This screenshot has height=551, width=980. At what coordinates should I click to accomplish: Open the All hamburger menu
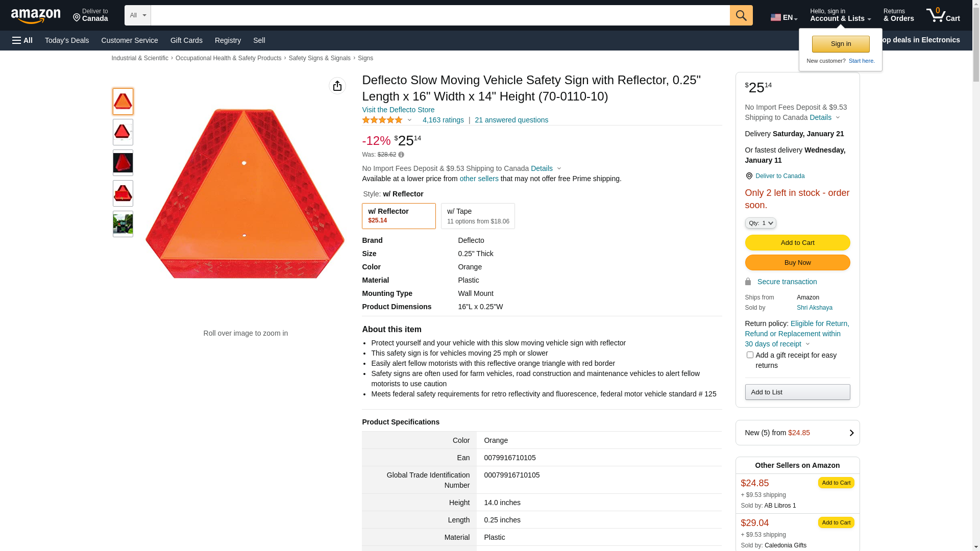[x=22, y=40]
